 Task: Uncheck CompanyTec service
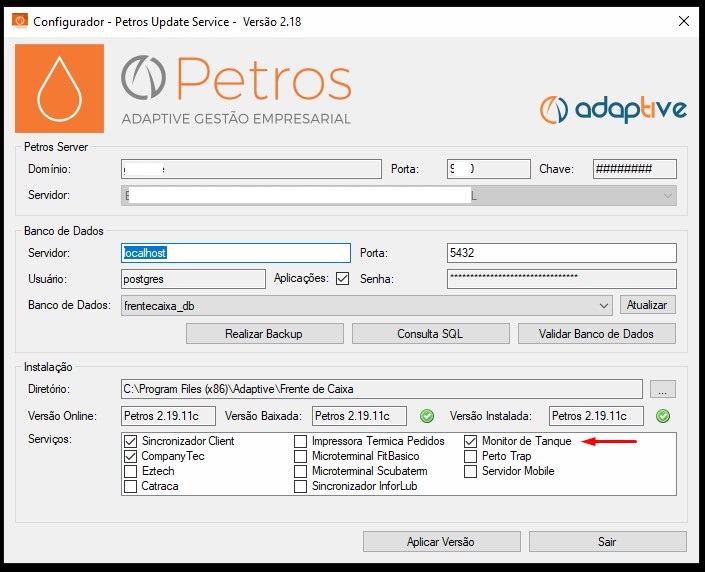tap(130, 456)
